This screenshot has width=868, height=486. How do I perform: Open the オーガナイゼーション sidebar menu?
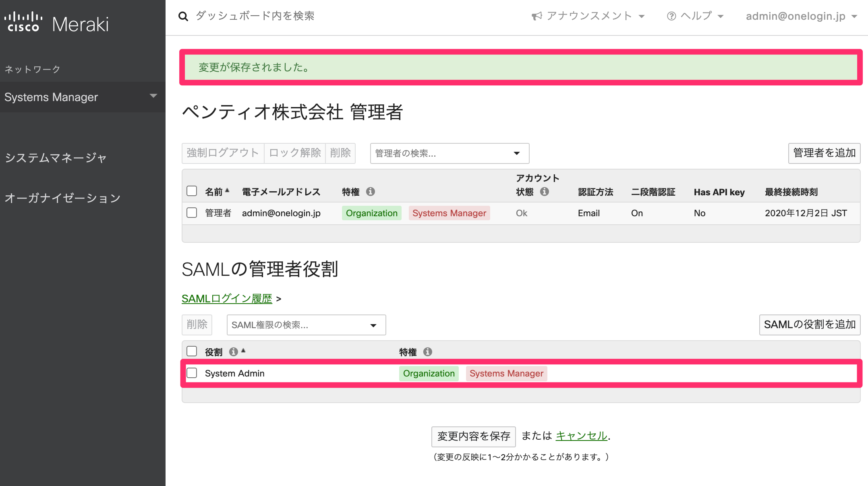[x=62, y=198]
